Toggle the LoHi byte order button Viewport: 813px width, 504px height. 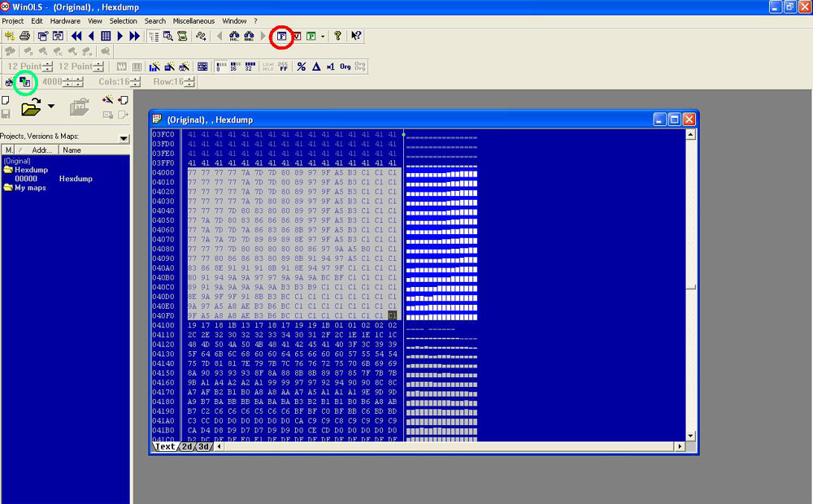pos(268,67)
